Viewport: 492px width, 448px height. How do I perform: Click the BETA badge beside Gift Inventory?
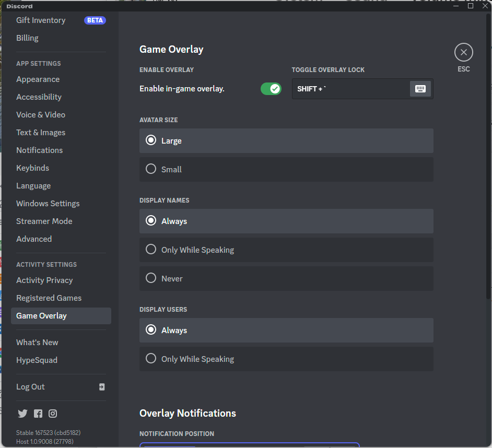coord(95,20)
